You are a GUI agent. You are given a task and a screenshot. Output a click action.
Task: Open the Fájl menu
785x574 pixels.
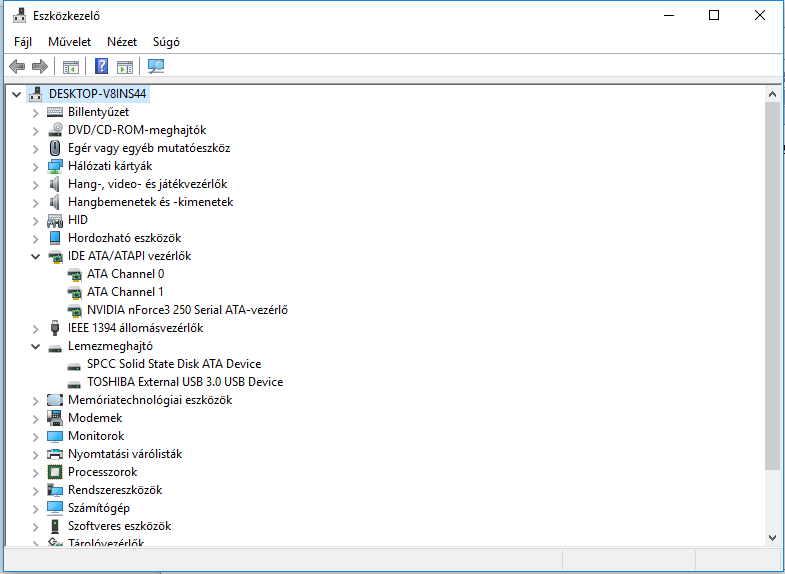point(23,42)
